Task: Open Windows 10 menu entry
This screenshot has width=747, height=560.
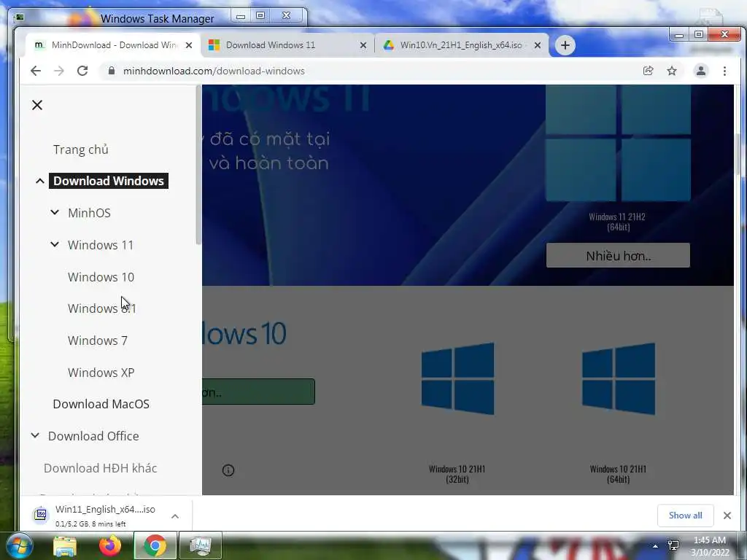Action: tap(101, 276)
